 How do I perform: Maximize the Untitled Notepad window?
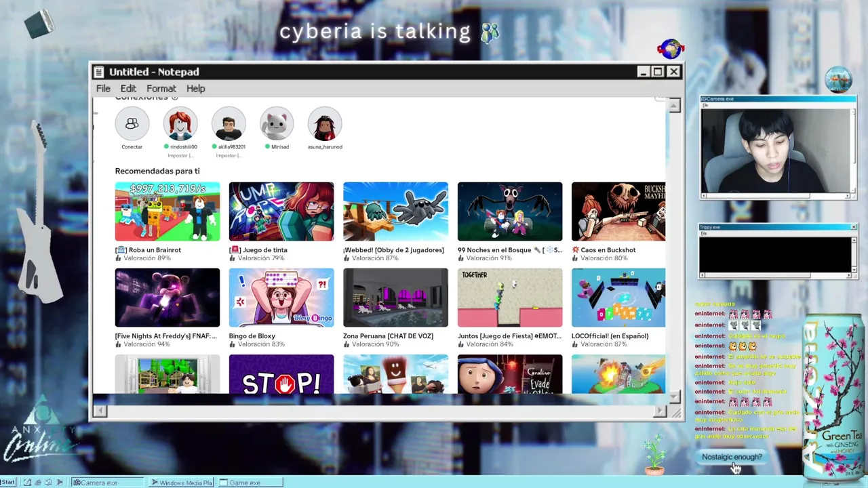[x=658, y=71]
